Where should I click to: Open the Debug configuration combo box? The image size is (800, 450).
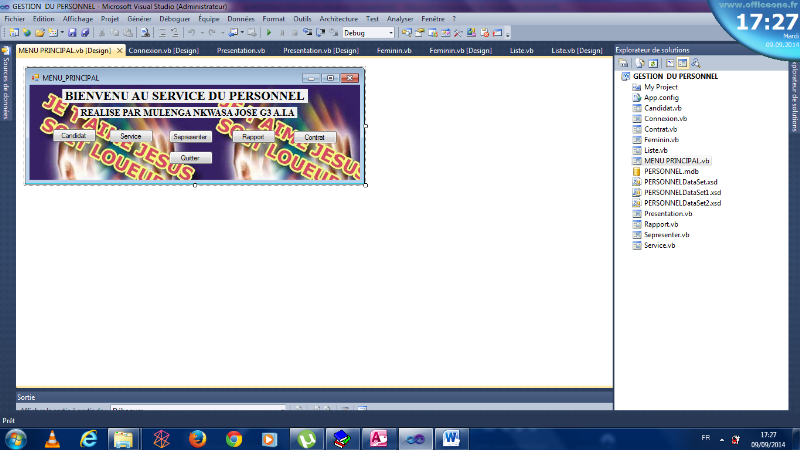click(368, 33)
